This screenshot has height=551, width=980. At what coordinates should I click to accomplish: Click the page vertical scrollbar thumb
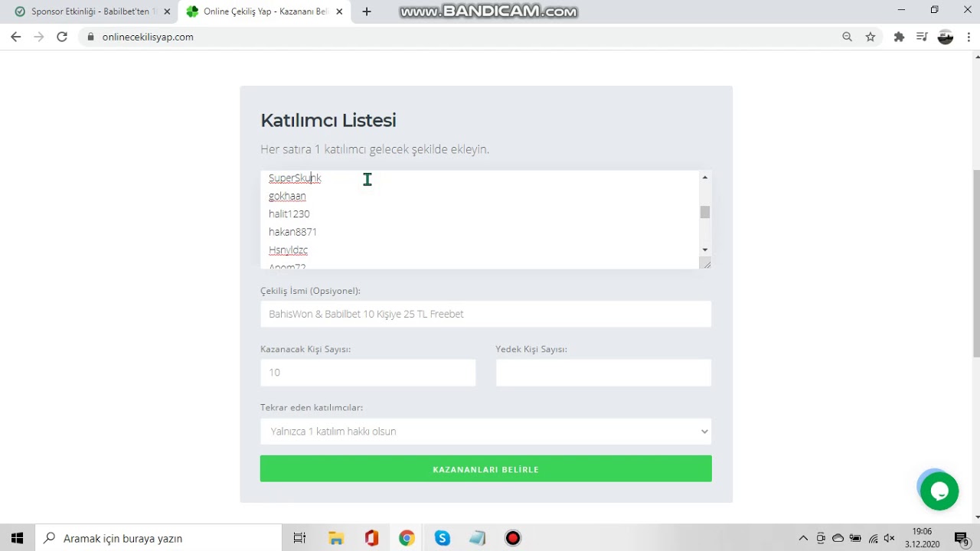(975, 262)
